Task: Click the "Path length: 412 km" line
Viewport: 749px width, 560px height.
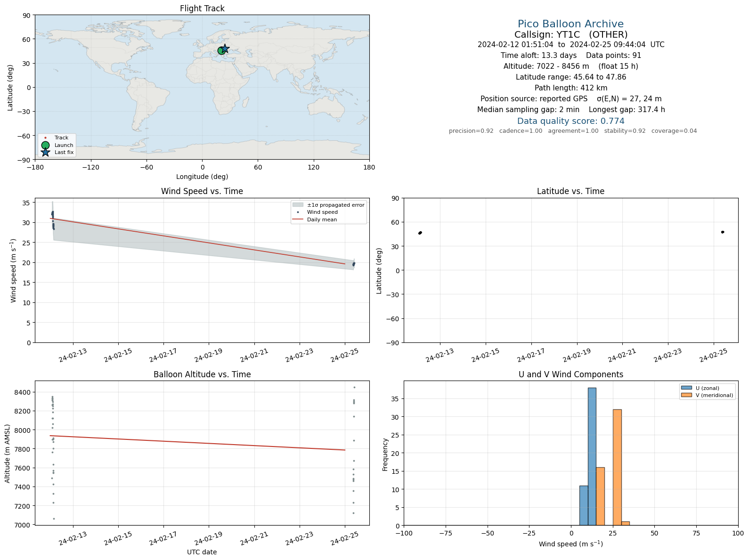Action: (570, 88)
